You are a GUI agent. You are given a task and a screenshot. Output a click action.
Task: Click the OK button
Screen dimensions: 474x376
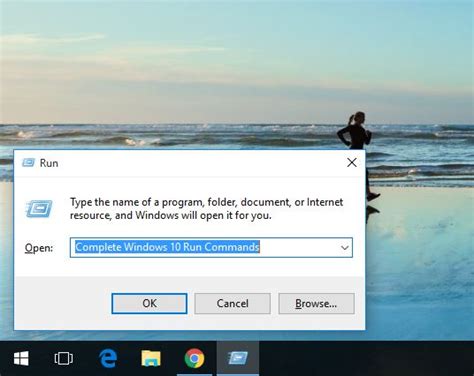click(149, 304)
